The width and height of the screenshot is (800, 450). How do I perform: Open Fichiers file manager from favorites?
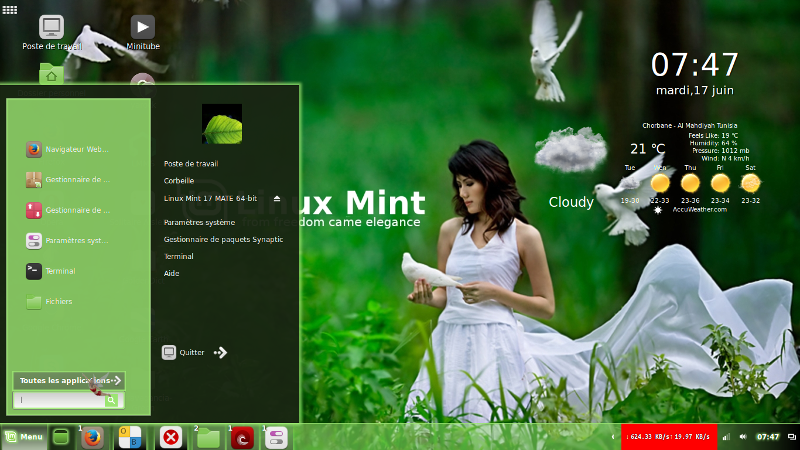[x=49, y=302]
